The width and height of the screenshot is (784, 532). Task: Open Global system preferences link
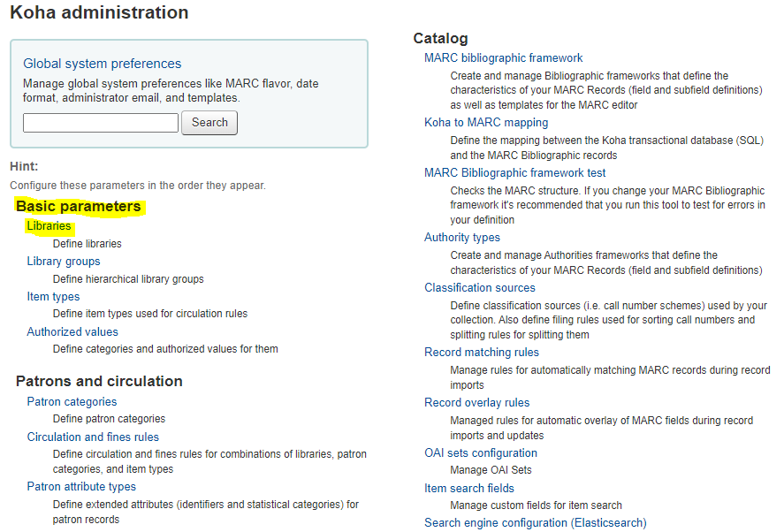coord(102,64)
